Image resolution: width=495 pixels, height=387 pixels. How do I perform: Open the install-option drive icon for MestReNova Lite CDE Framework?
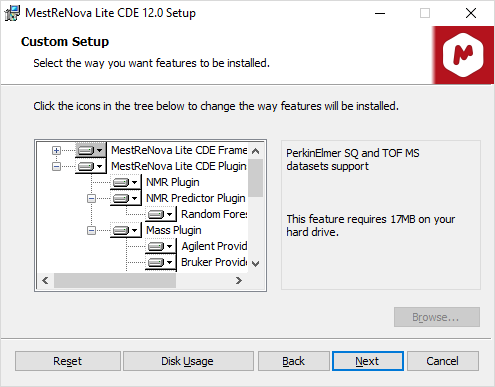coord(91,150)
